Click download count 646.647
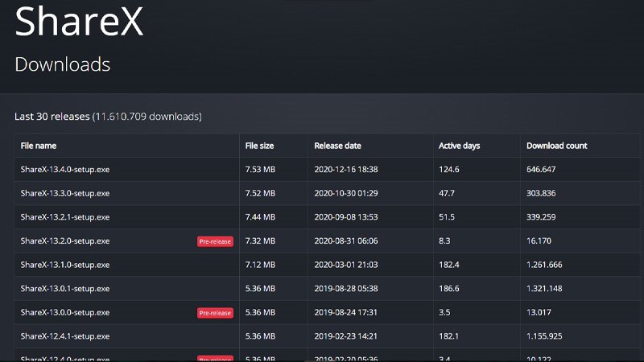This screenshot has height=362, width=644. pyautogui.click(x=541, y=170)
